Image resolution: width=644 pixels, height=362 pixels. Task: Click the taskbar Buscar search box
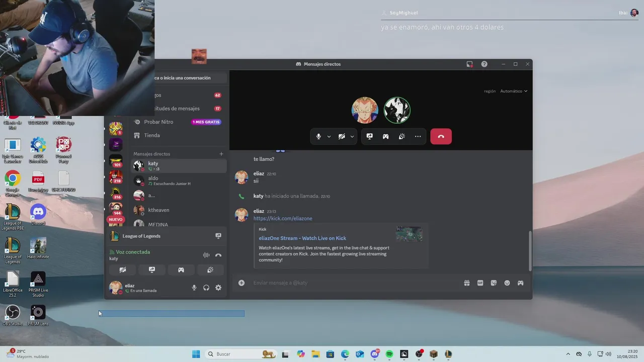click(x=241, y=354)
